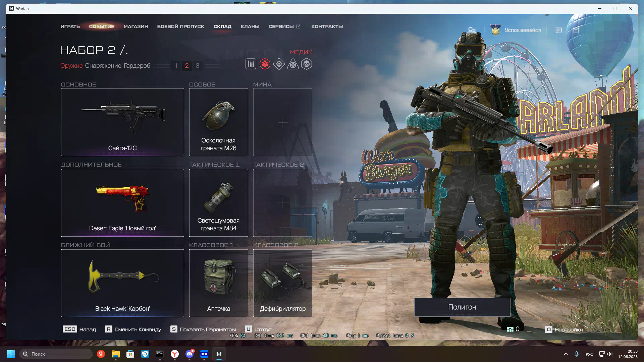Viewport: 644px width, 362px height.
Task: Open the friends list icon
Action: click(472, 30)
